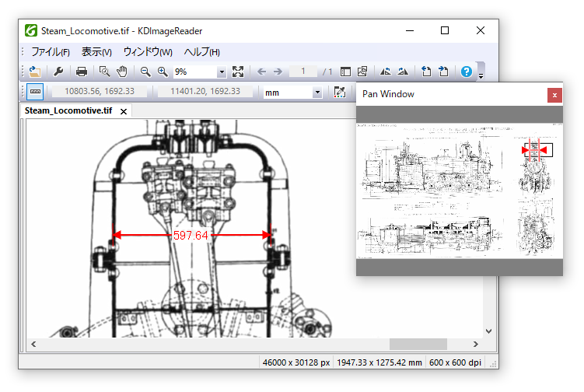Toggle the thumbnail side panel icon
584x392 pixels.
[x=345, y=72]
